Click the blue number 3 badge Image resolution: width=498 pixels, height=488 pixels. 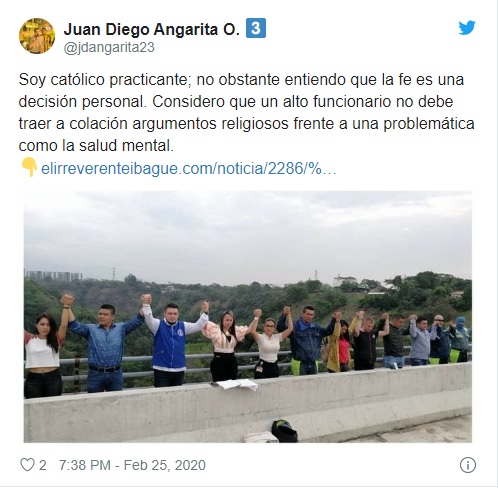(256, 28)
